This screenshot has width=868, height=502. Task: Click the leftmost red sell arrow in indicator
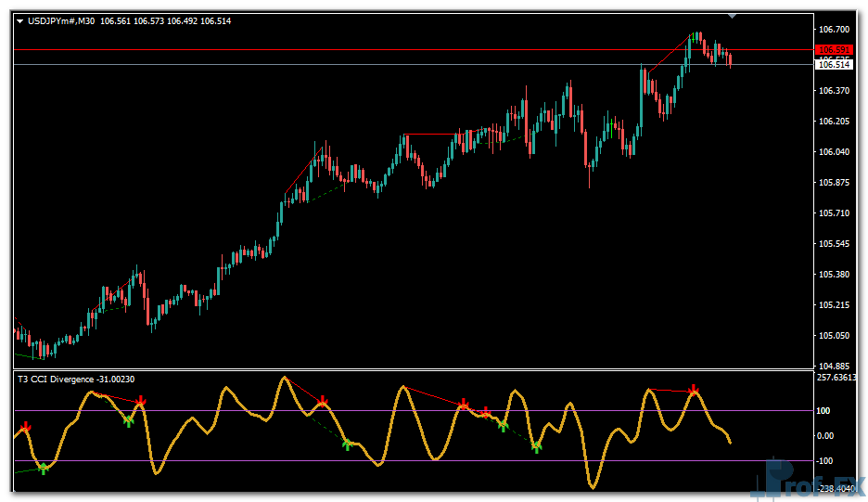pyautogui.click(x=26, y=427)
